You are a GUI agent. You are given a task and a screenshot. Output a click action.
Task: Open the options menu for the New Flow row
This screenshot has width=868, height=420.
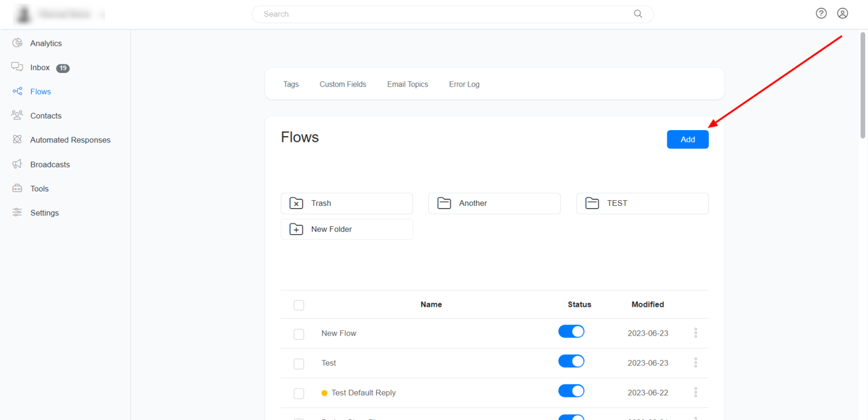click(696, 333)
